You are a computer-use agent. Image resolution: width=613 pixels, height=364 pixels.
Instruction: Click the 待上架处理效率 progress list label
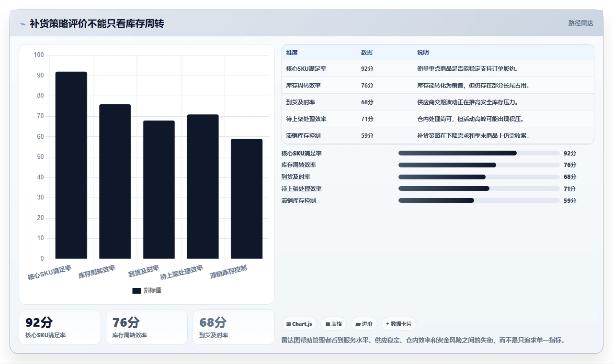(301, 189)
